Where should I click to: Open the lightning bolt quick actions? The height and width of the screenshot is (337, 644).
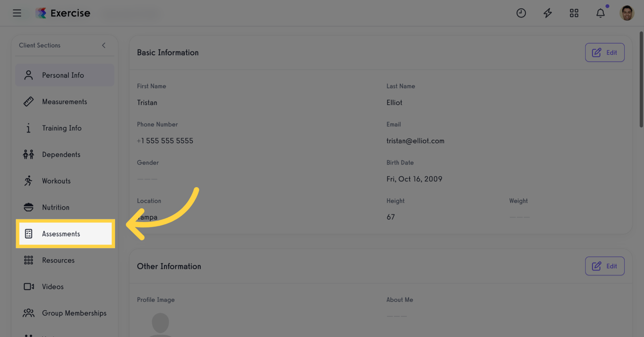click(x=547, y=13)
